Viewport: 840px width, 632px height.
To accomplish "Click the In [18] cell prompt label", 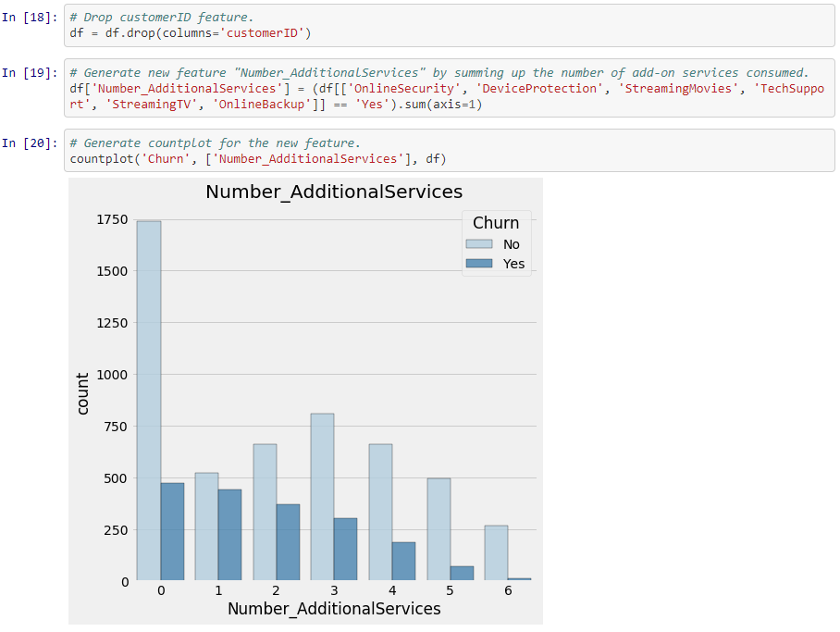I will tap(30, 18).
